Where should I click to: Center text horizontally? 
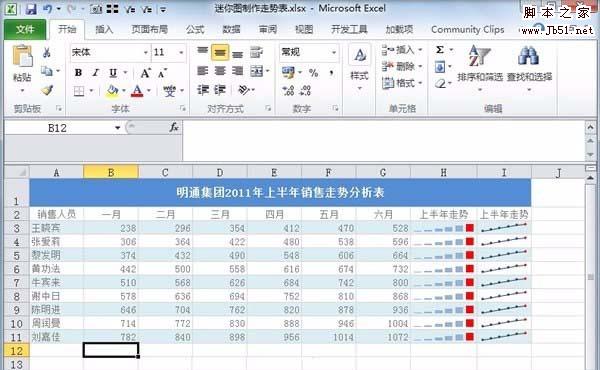(x=220, y=71)
